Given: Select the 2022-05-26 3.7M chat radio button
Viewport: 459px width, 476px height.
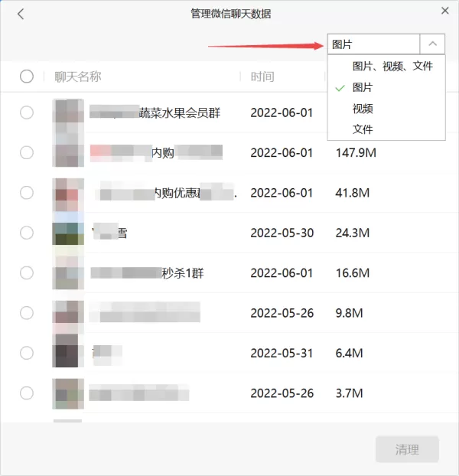Looking at the screenshot, I should pos(27,393).
